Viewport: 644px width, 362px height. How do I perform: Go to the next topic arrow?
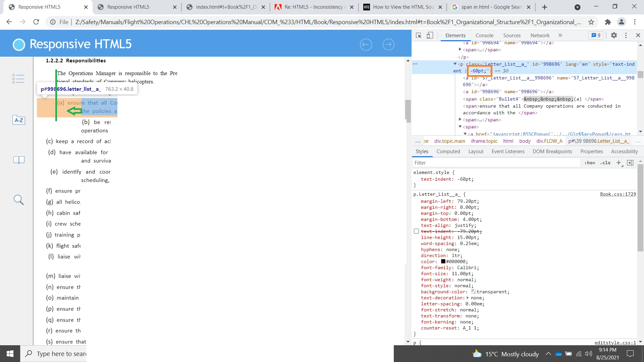point(388,44)
